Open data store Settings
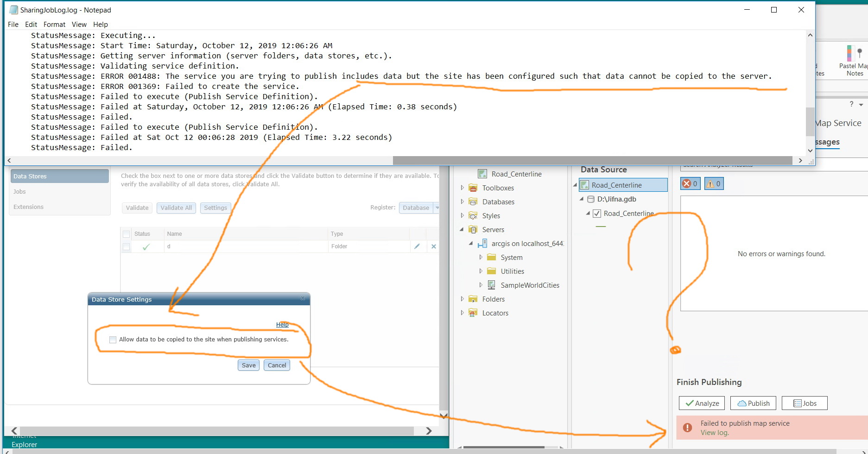 tap(215, 208)
